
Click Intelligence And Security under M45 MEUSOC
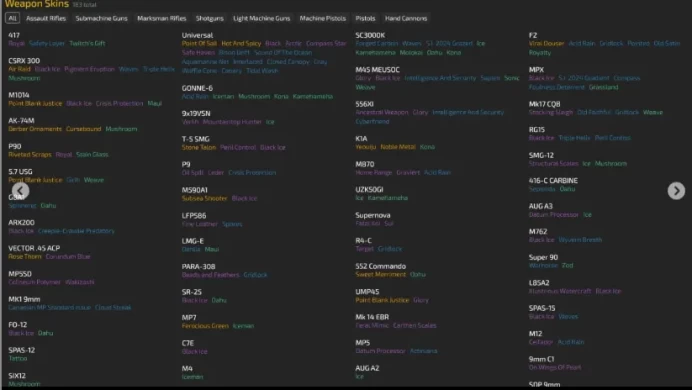pyautogui.click(x=440, y=78)
